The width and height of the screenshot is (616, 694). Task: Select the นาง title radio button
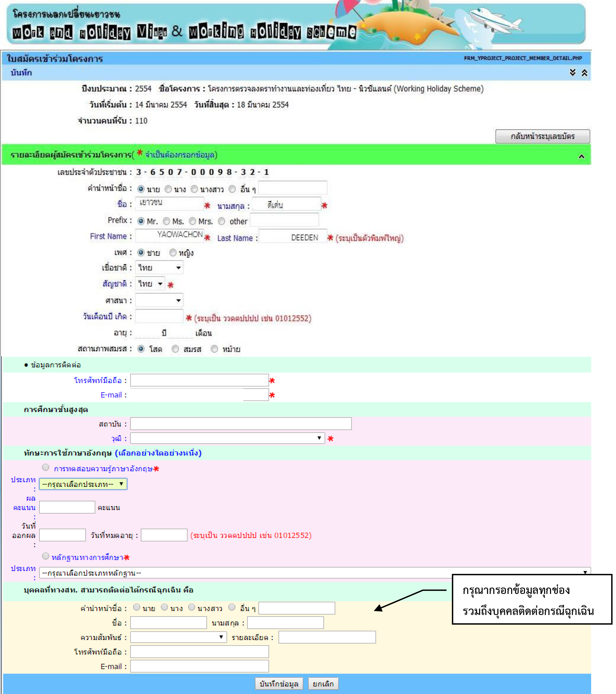point(168,189)
